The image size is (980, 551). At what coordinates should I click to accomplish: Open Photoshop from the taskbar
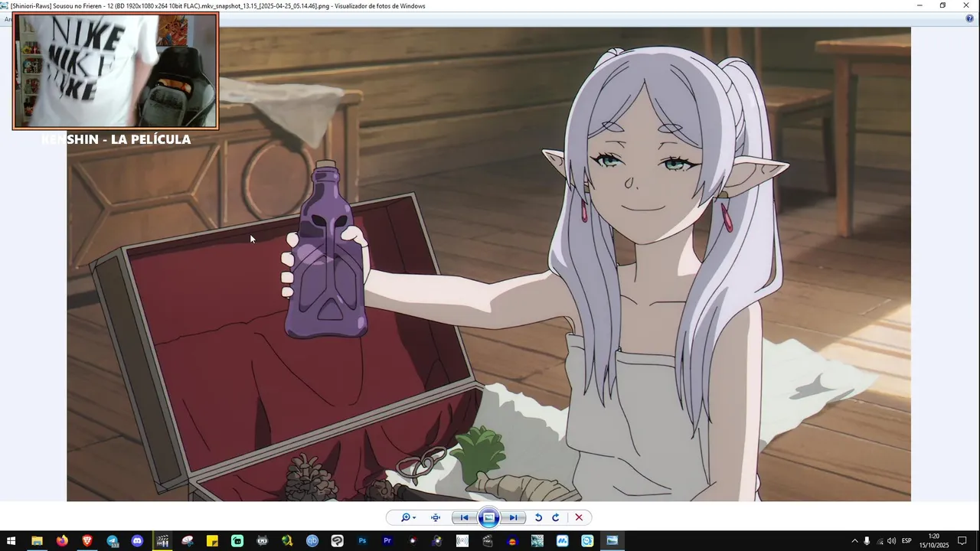(362, 540)
